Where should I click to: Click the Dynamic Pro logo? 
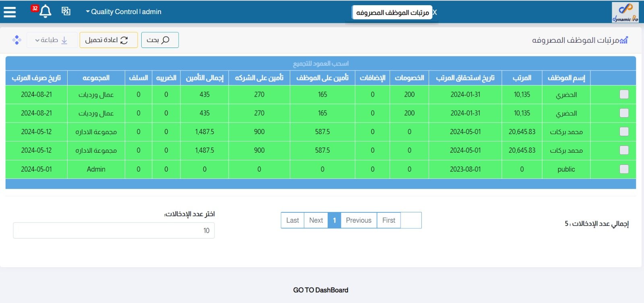625,12
